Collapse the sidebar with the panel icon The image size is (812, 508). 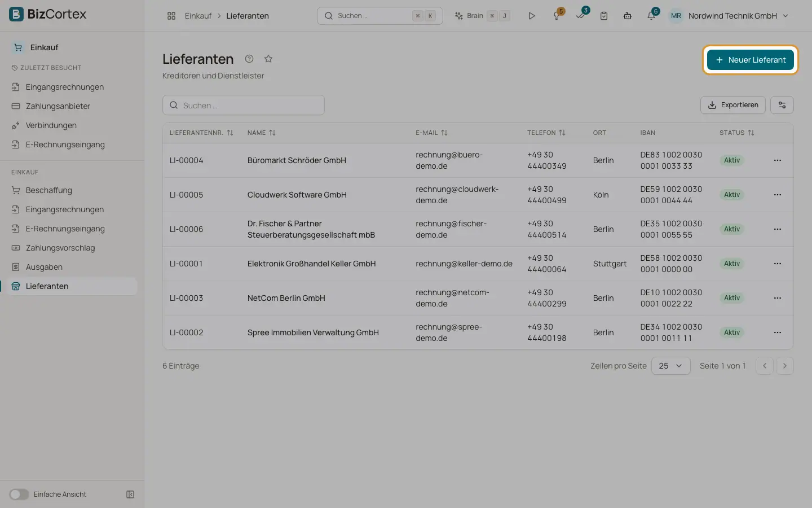(x=130, y=494)
